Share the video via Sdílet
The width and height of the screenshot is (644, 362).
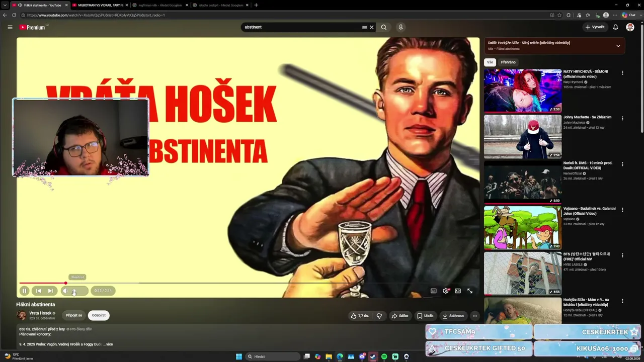click(400, 316)
